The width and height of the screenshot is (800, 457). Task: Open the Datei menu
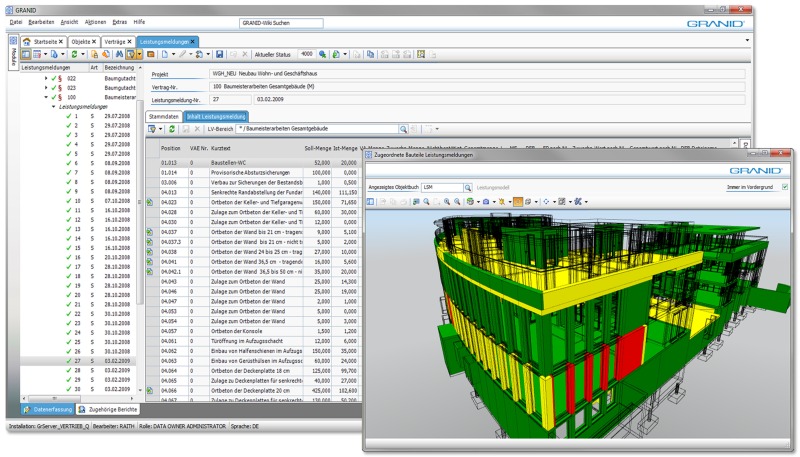(16, 22)
